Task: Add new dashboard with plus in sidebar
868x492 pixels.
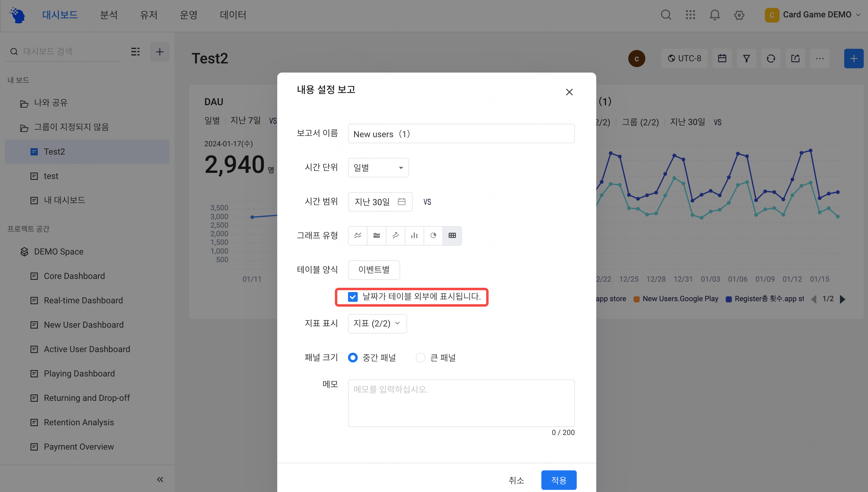Action: 160,51
